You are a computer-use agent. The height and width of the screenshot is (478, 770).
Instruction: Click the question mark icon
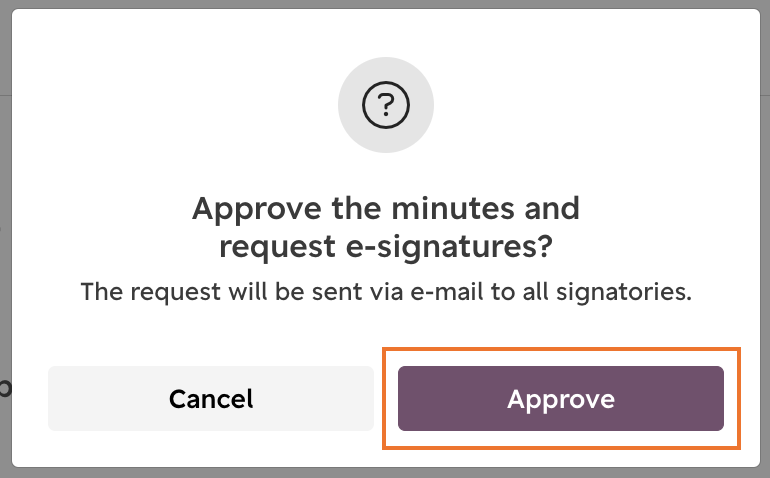tap(386, 105)
